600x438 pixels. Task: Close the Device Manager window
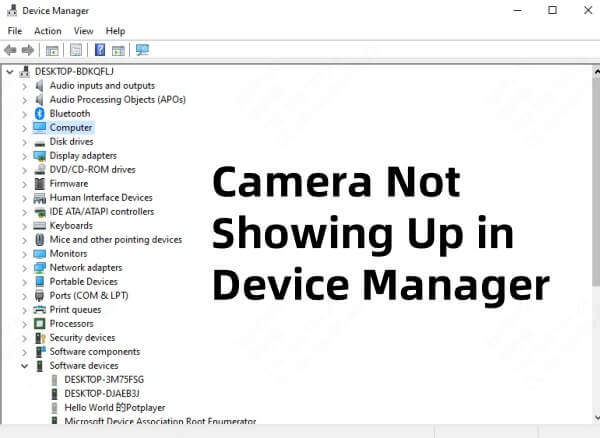click(x=588, y=10)
